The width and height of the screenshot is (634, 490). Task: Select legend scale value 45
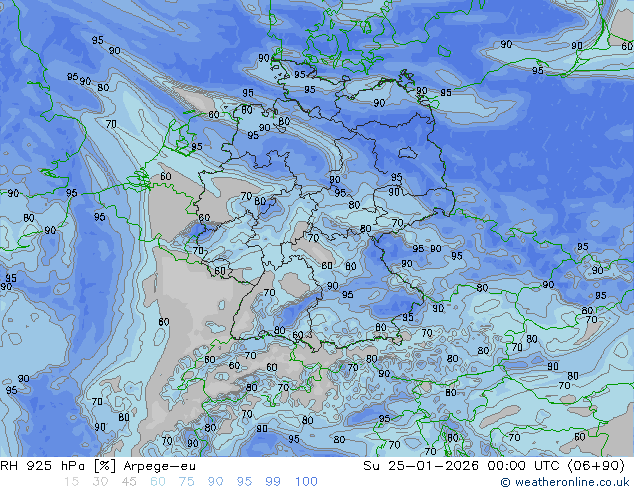[129, 482]
